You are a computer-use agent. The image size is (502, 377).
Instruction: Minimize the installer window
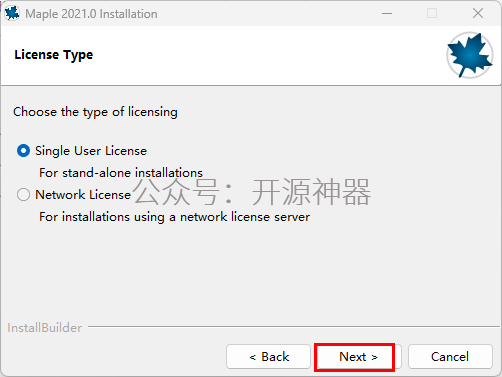tap(387, 14)
